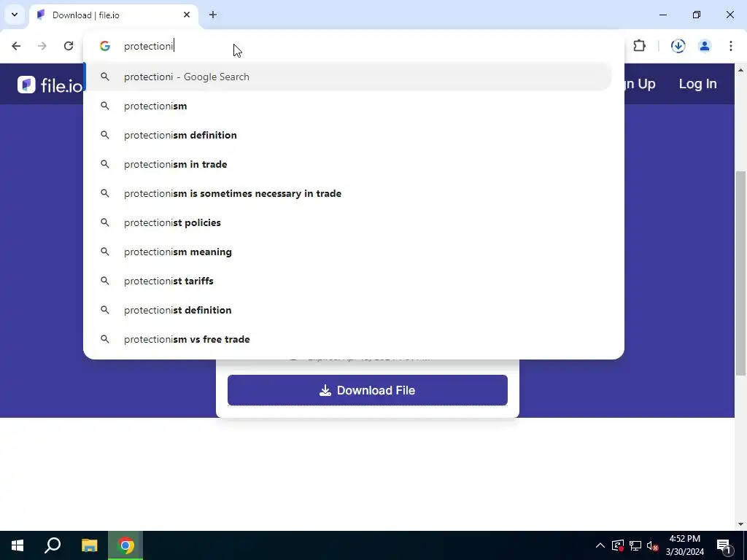Click the file.io logo
The width and height of the screenshot is (747, 560).
click(x=50, y=85)
